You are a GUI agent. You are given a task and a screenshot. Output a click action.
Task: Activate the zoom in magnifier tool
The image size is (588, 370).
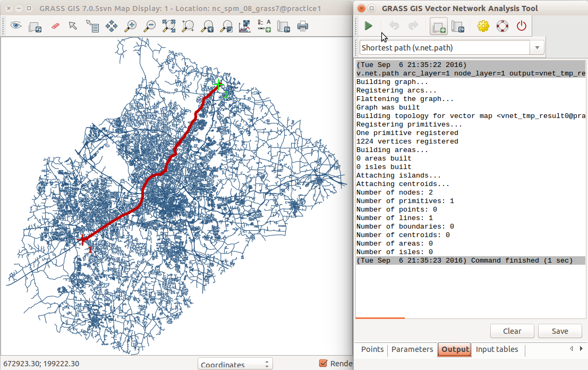click(131, 26)
